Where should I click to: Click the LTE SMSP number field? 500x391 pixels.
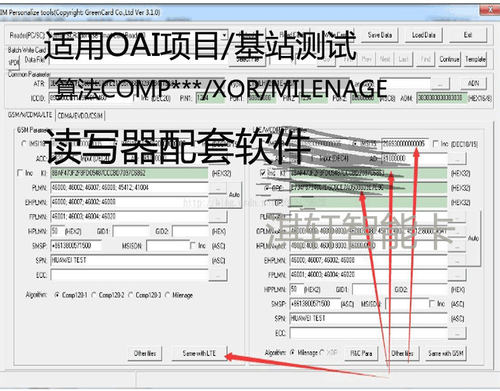click(x=314, y=304)
